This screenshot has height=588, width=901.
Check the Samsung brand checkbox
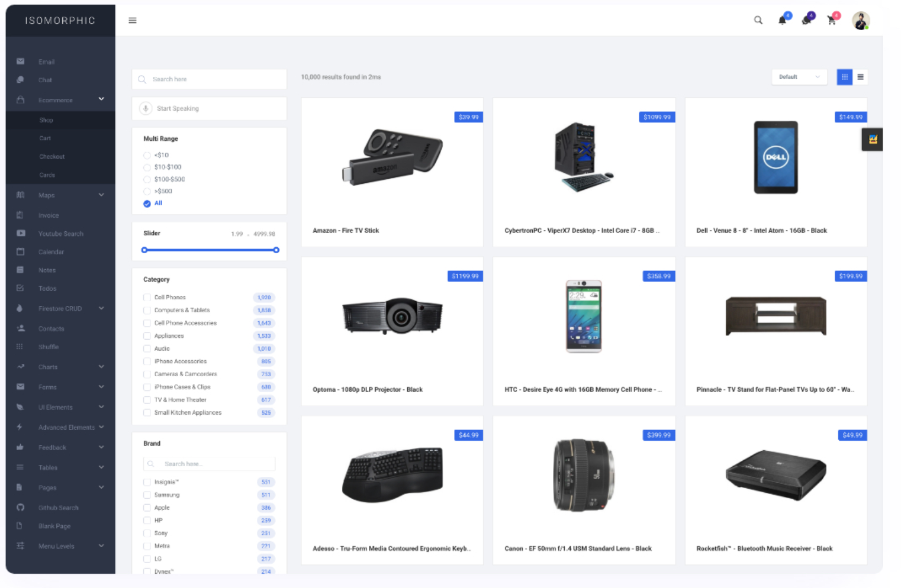(x=147, y=495)
